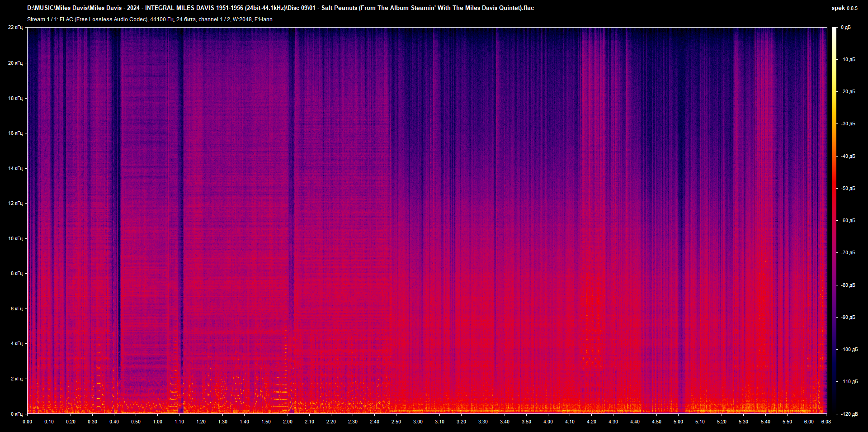Image resolution: width=868 pixels, height=432 pixels.
Task: Click the '20 кГц' frequency axis label
Action: [x=15, y=63]
